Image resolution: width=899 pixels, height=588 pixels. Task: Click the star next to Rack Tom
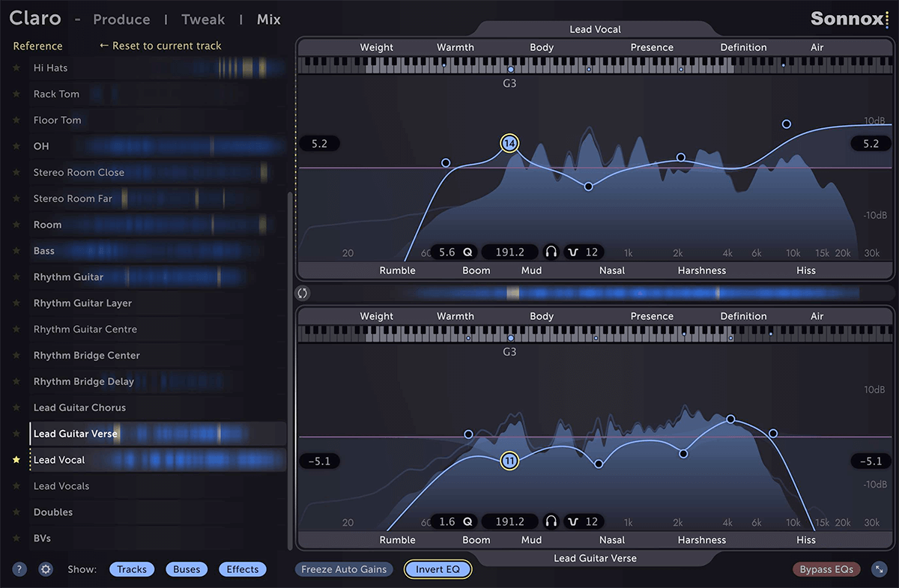click(x=16, y=94)
